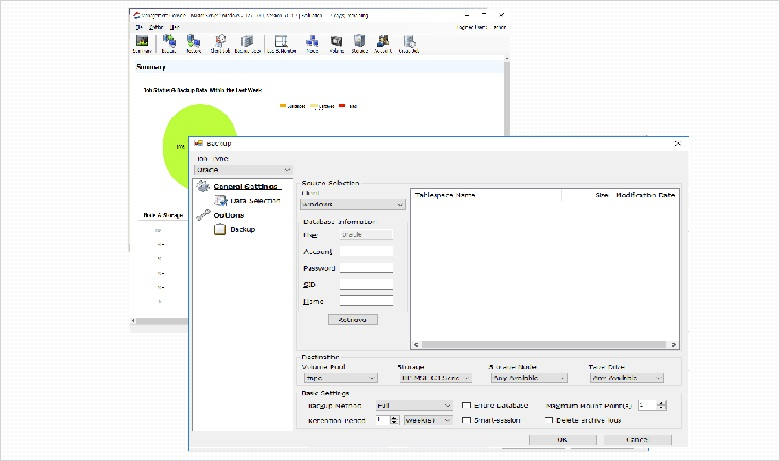Enable the Delete archive logs checkbox
780x461 pixels.
pos(549,420)
